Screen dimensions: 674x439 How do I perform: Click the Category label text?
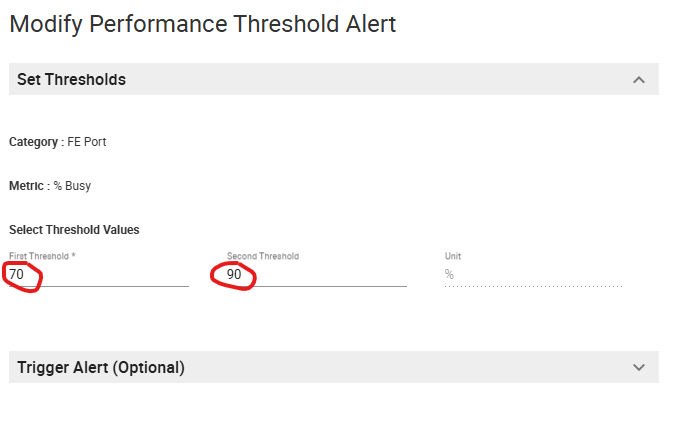[33, 142]
